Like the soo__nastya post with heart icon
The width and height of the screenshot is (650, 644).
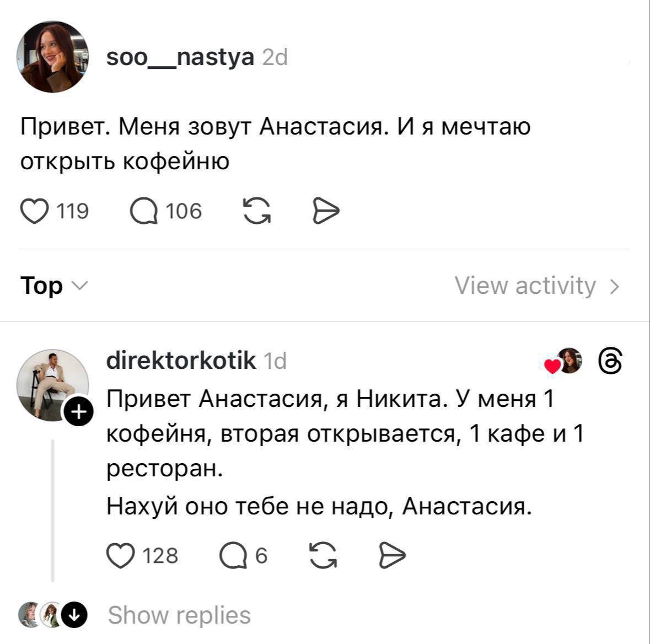[34, 211]
